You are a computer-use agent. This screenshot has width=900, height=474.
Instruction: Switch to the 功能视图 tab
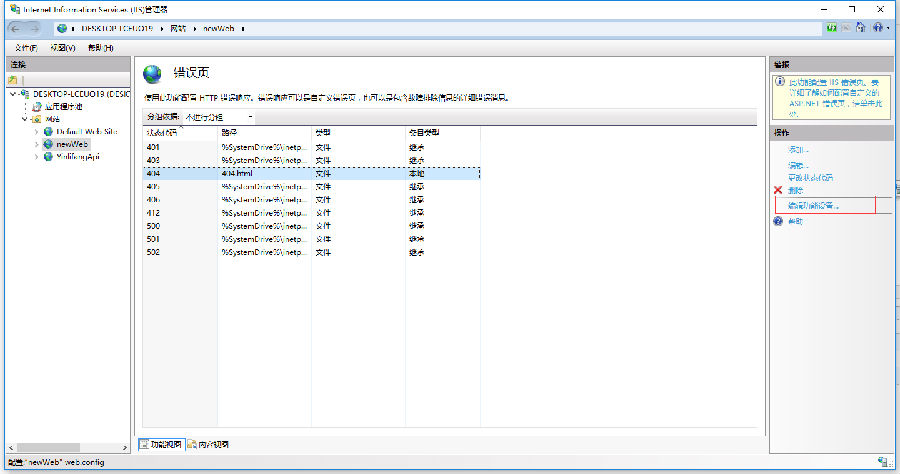[161, 444]
